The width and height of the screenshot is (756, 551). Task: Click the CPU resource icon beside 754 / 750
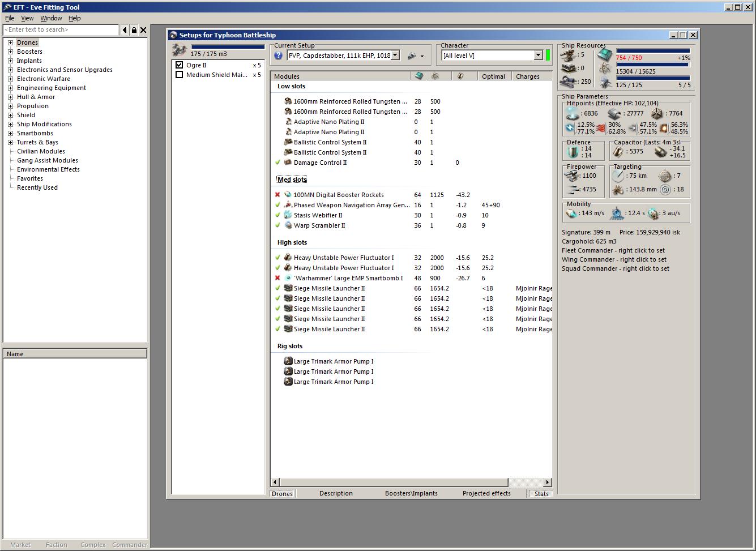pyautogui.click(x=605, y=55)
